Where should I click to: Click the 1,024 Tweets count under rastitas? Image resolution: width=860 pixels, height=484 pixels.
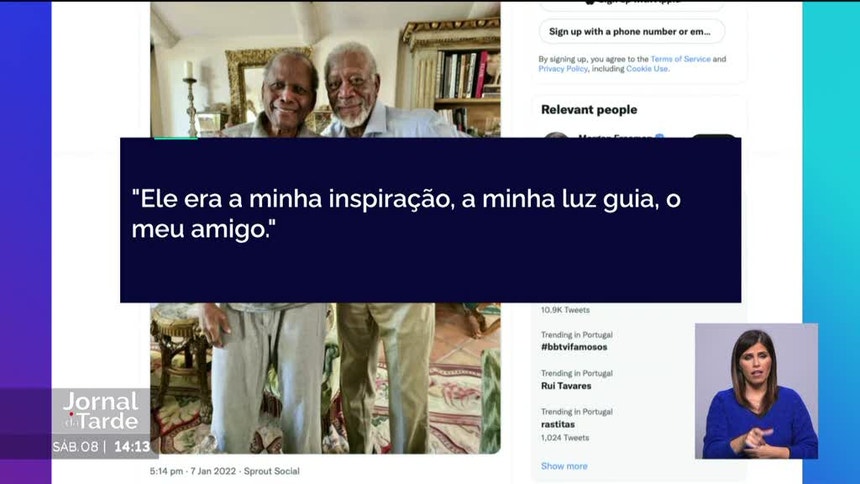click(565, 438)
